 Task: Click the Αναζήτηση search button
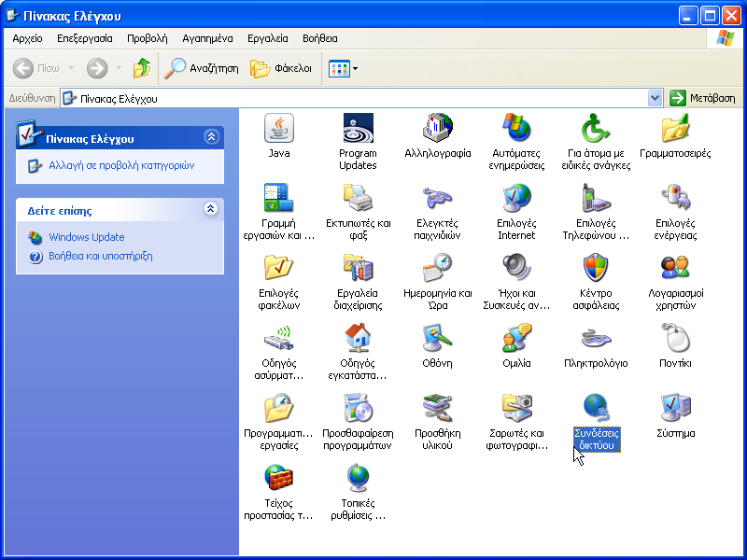(x=202, y=68)
